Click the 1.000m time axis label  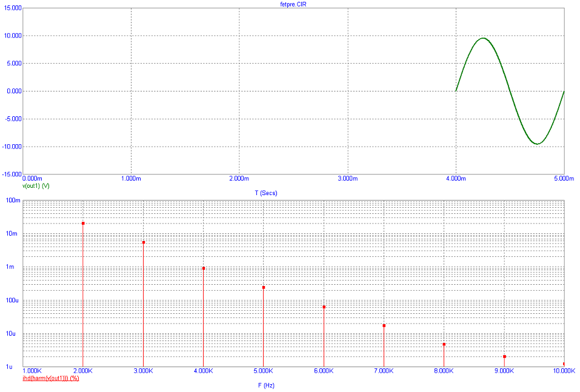tap(131, 179)
